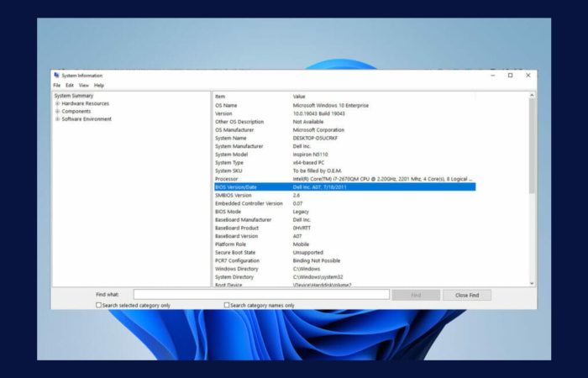This screenshot has width=588, height=378.
Task: Select the System Model row
Action: [344, 155]
